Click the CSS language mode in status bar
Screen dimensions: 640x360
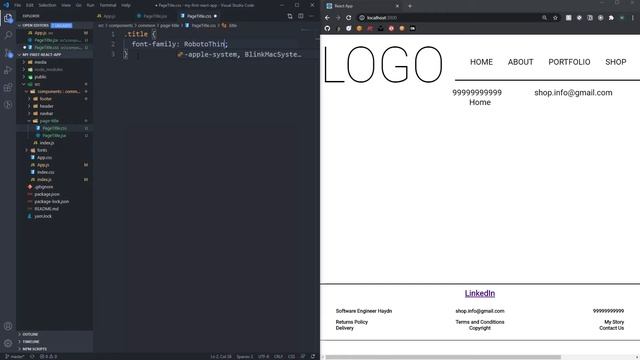[x=291, y=356]
